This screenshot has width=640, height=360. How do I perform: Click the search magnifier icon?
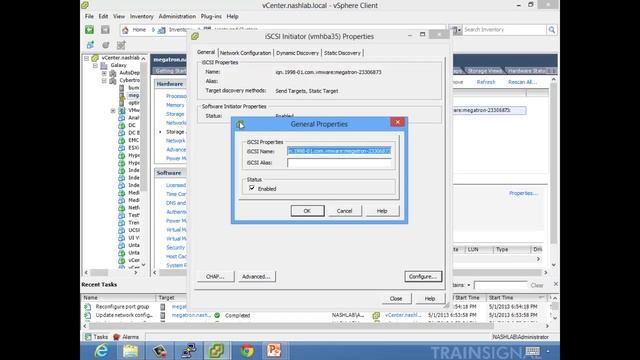click(552, 29)
